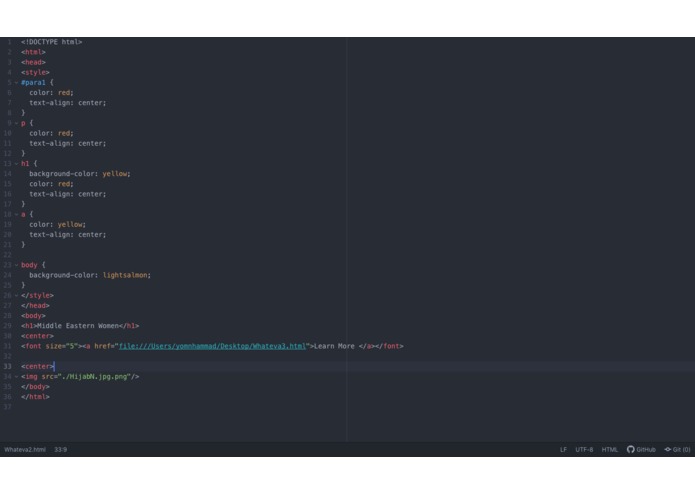Image resolution: width=695 pixels, height=494 pixels.
Task: Click 'background-color: lightsalmon;' text
Action: click(90, 275)
